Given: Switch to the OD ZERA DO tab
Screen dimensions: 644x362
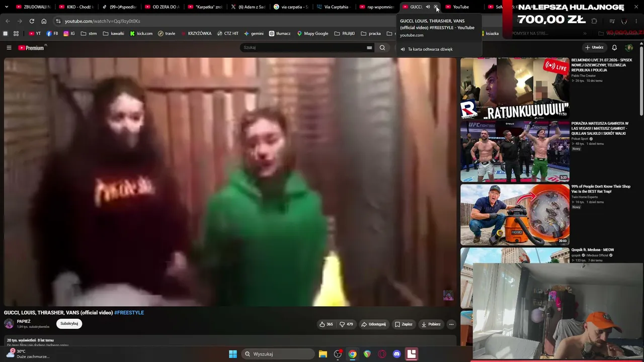Looking at the screenshot, I should (x=162, y=7).
